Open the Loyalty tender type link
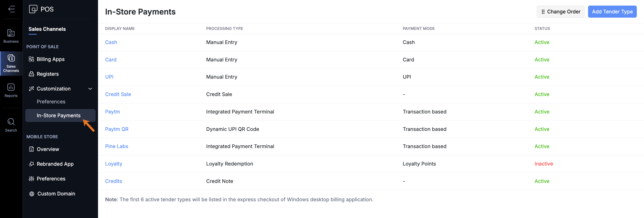The height and width of the screenshot is (218, 644). pyautogui.click(x=113, y=164)
